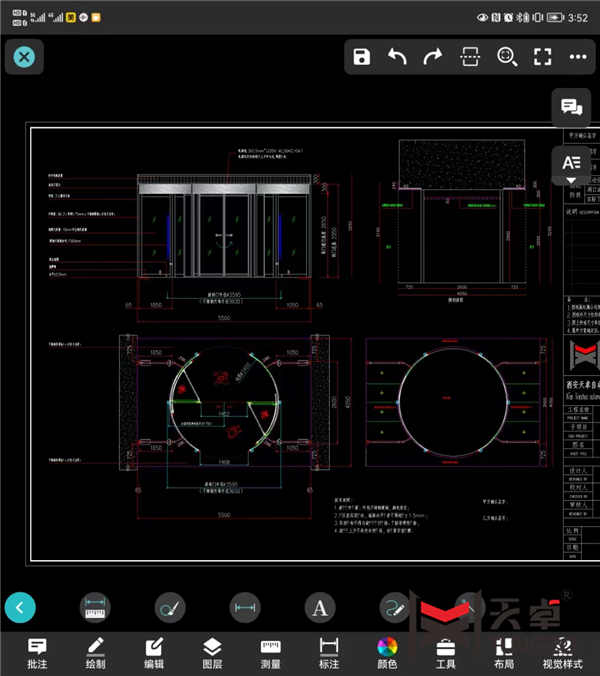
Task: Select the ruler dimension tool
Action: [x=95, y=606]
